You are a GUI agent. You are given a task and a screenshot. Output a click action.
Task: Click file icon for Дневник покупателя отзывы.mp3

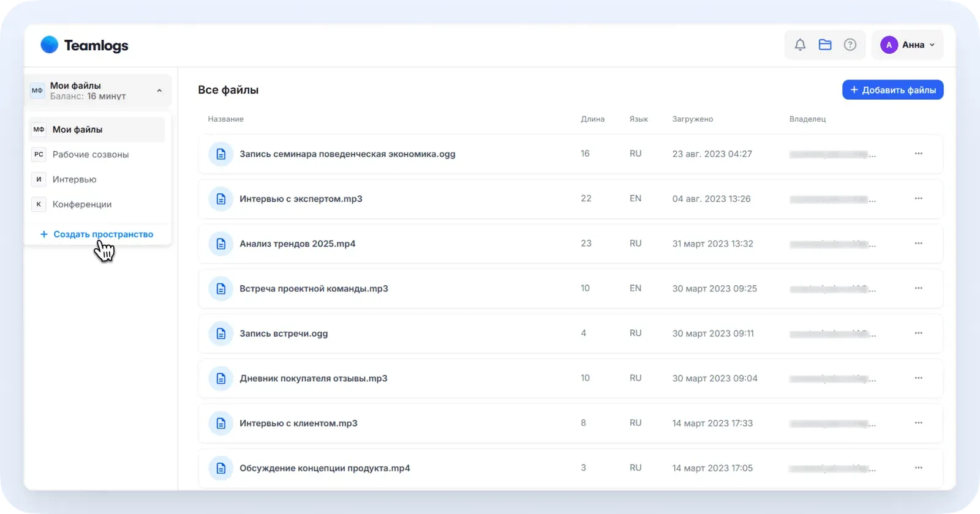coord(221,378)
